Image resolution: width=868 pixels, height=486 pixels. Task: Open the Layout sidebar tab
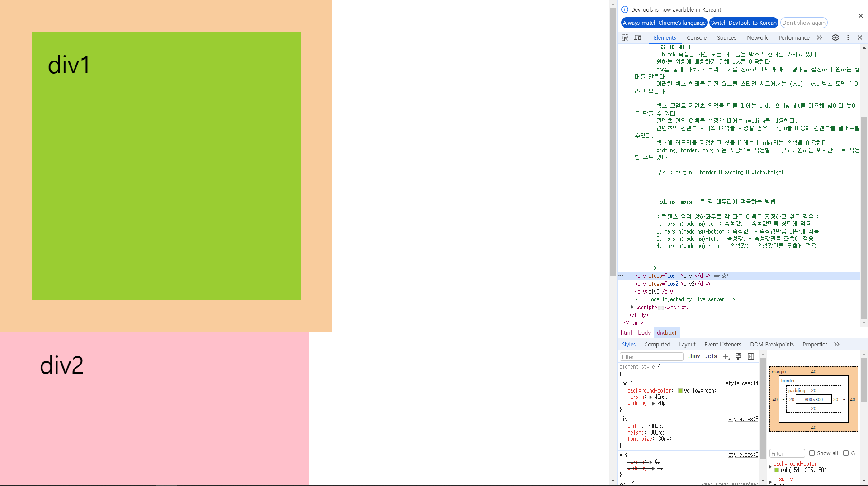[687, 344]
